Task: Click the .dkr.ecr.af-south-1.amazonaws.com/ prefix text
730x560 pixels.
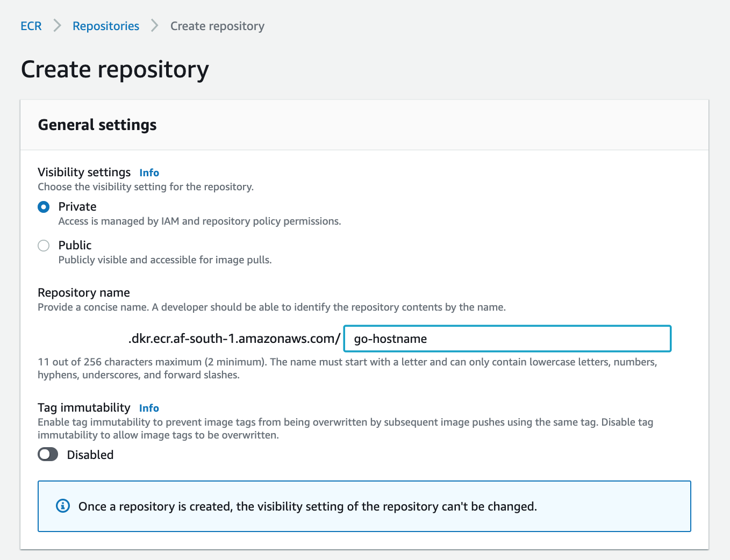Action: 234,339
